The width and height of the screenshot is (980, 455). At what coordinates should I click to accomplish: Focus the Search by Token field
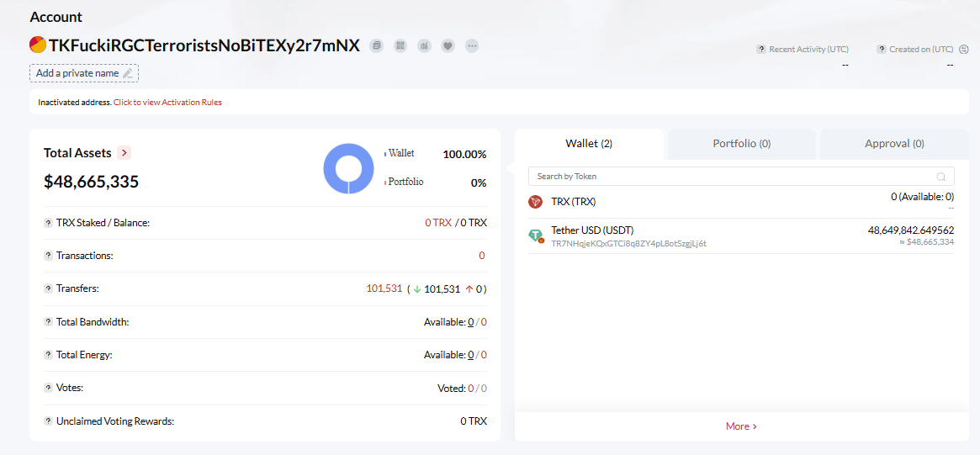pyautogui.click(x=741, y=177)
